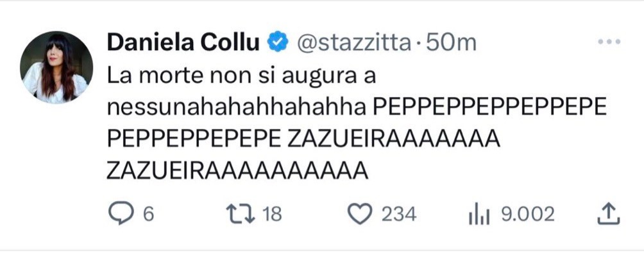Click the reply count 6
Image resolution: width=644 pixels, height=257 pixels.
coord(148,214)
